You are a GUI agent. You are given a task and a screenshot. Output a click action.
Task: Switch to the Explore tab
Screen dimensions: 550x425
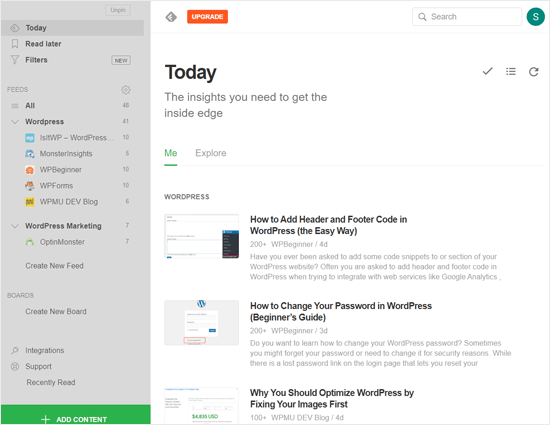point(210,153)
